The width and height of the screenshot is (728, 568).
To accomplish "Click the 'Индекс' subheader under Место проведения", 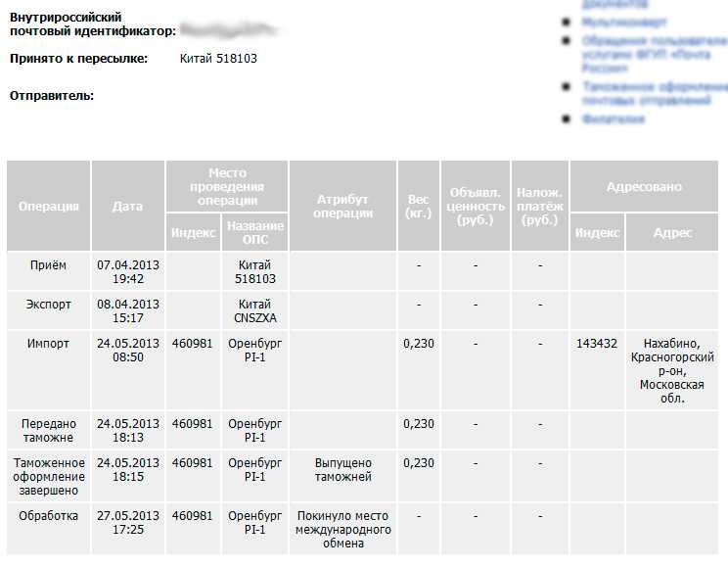I will (193, 232).
